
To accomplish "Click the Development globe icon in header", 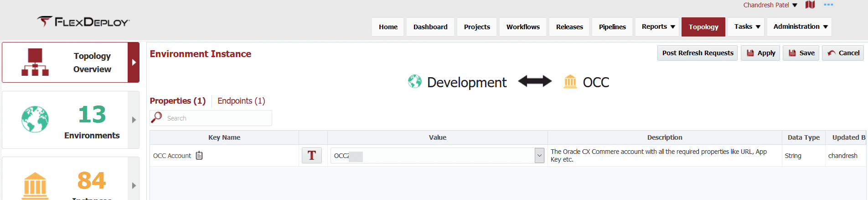I will [414, 82].
